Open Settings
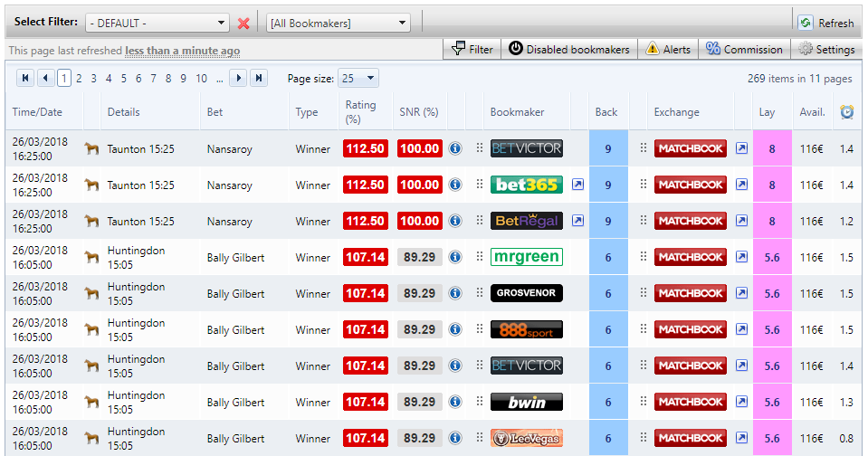 click(x=826, y=49)
